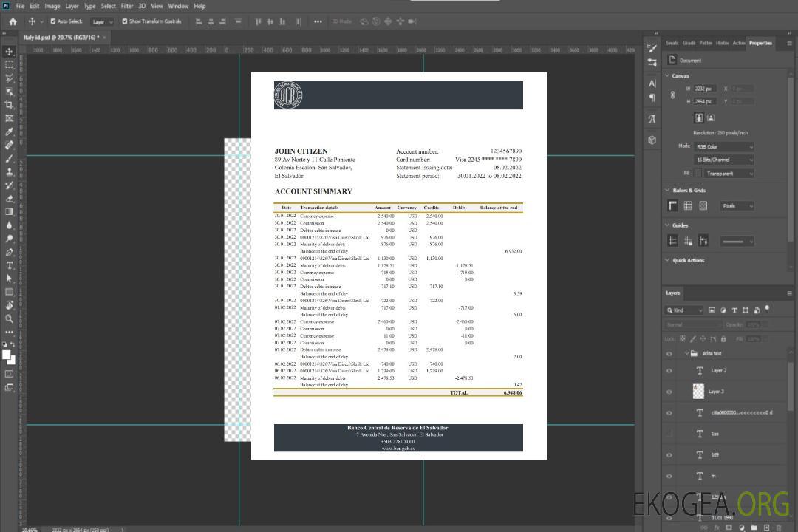Hide the Layer 2 text layer
798x532 pixels.
tap(669, 371)
